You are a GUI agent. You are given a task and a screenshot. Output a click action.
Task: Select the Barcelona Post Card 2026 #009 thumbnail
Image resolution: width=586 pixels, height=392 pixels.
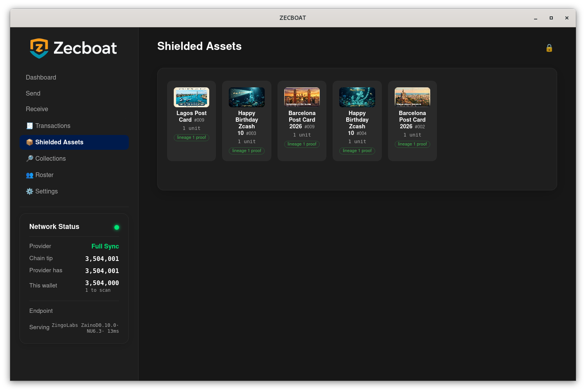[302, 97]
